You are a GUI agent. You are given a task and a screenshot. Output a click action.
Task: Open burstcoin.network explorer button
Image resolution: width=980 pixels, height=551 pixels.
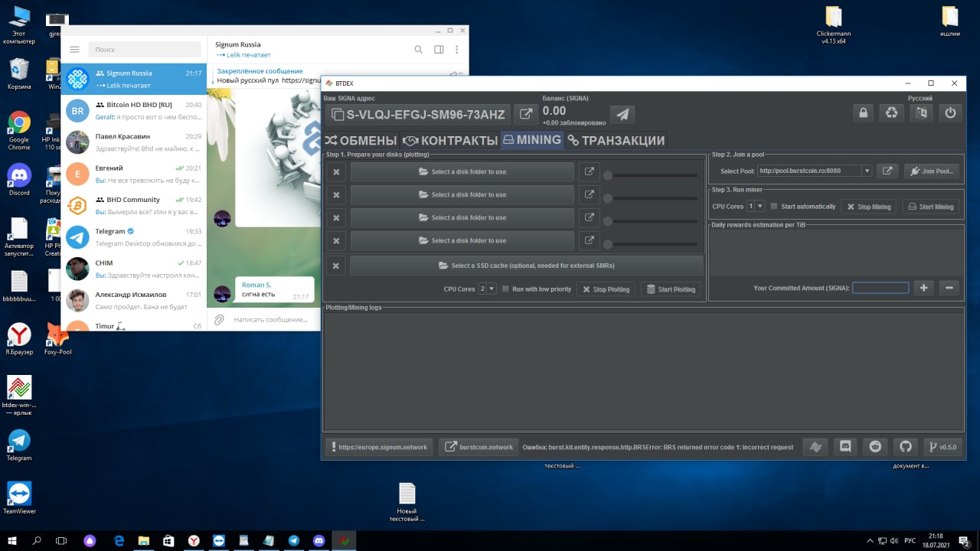pos(479,447)
